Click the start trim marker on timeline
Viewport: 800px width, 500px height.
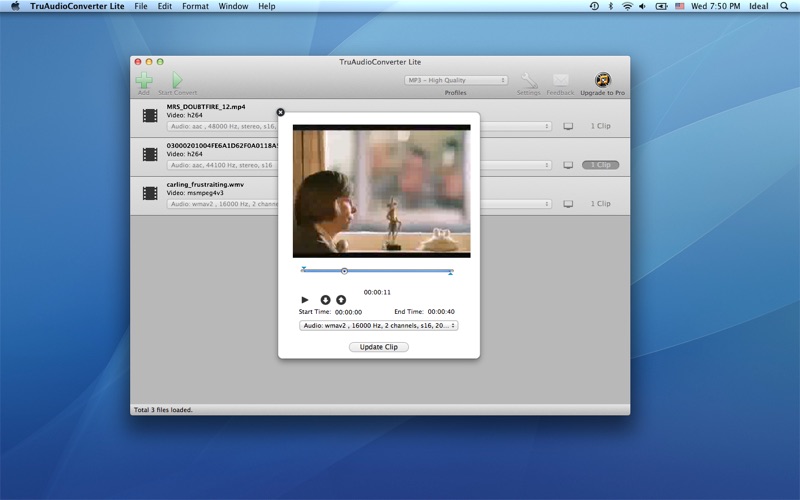304,268
